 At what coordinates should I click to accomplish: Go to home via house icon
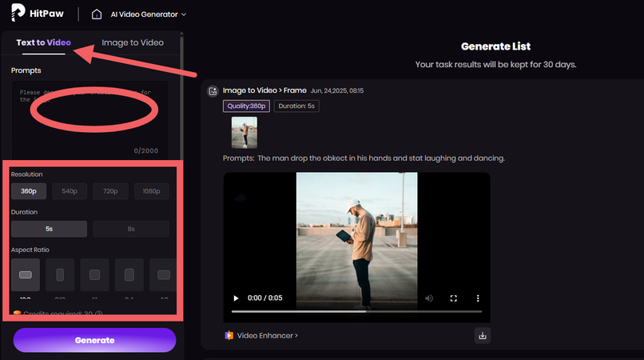click(x=97, y=14)
